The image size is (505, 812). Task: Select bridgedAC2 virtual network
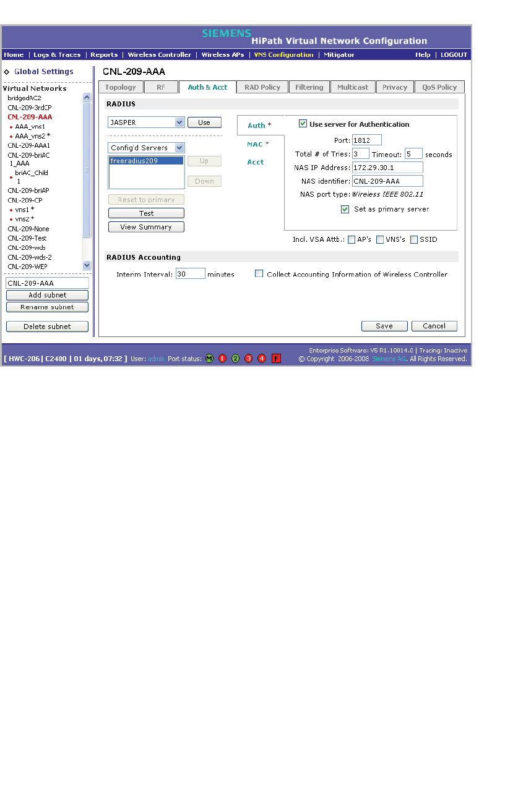pos(24,98)
